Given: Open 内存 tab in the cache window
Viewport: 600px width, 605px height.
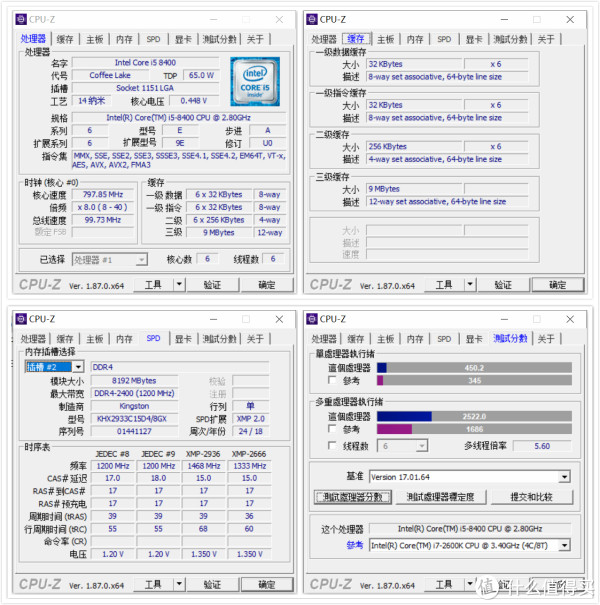Looking at the screenshot, I should tap(415, 39).
